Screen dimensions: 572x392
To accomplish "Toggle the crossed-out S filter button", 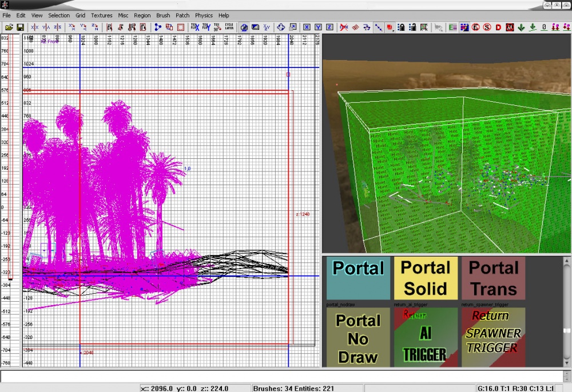I will coord(487,27).
